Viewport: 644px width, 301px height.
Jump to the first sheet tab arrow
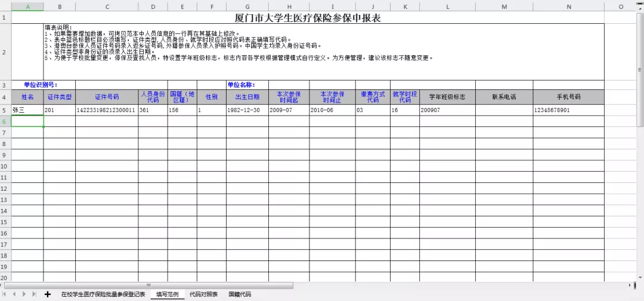5,294
